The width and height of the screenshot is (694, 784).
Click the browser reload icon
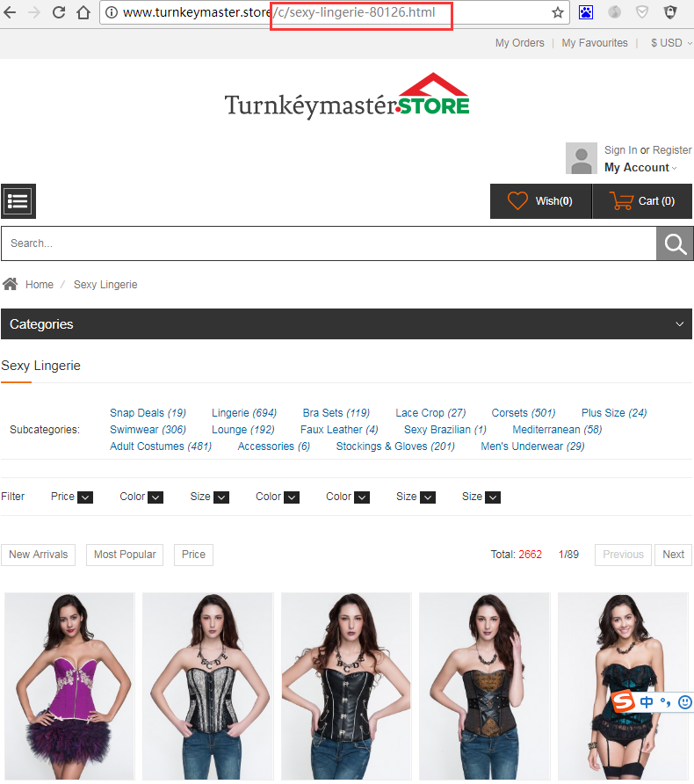tap(59, 12)
